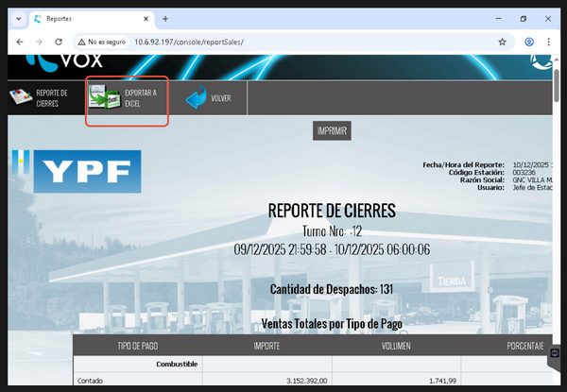Image resolution: width=567 pixels, height=392 pixels.
Task: Click the VOLUMEN column header
Action: pyautogui.click(x=396, y=346)
